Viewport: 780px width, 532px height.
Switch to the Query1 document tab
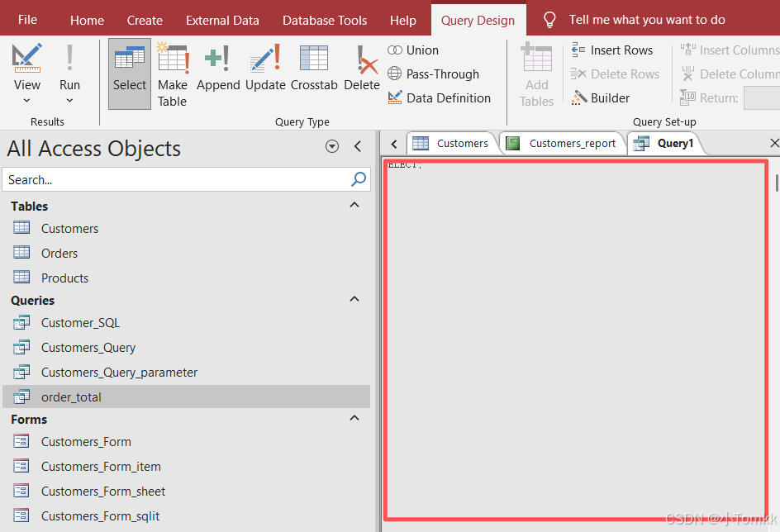(x=664, y=144)
